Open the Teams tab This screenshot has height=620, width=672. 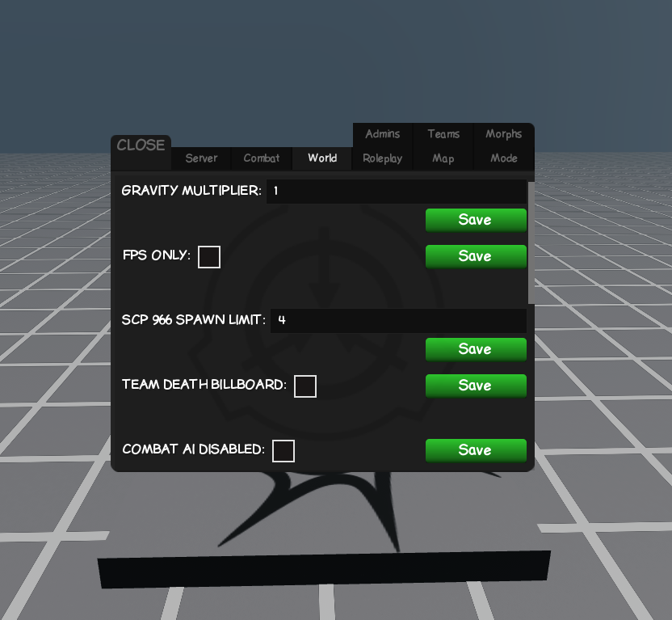tap(443, 134)
